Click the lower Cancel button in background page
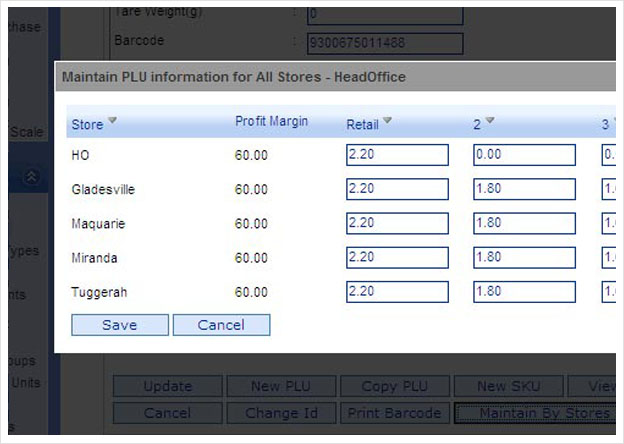Image resolution: width=624 pixels, height=444 pixels. click(168, 413)
